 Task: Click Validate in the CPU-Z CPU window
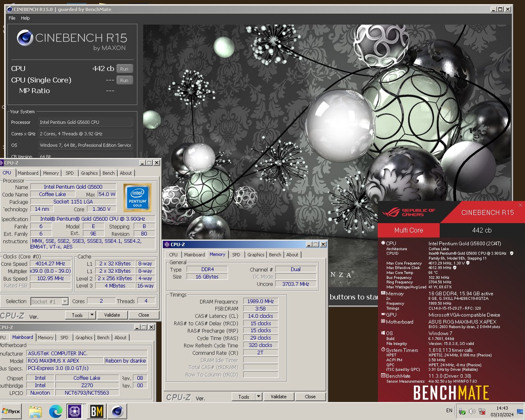click(112, 315)
